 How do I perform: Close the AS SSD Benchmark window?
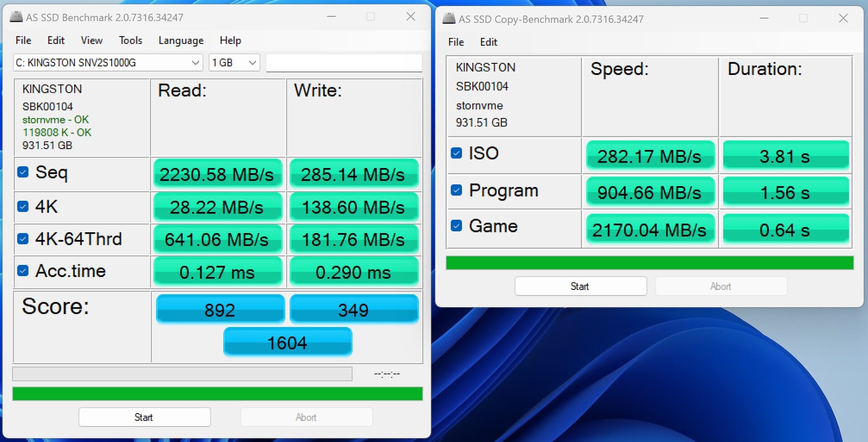[410, 17]
